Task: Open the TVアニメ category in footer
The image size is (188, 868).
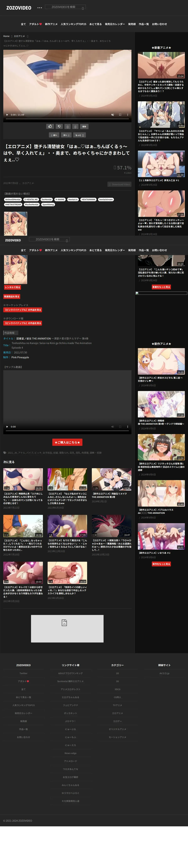Action: click(x=118, y=705)
